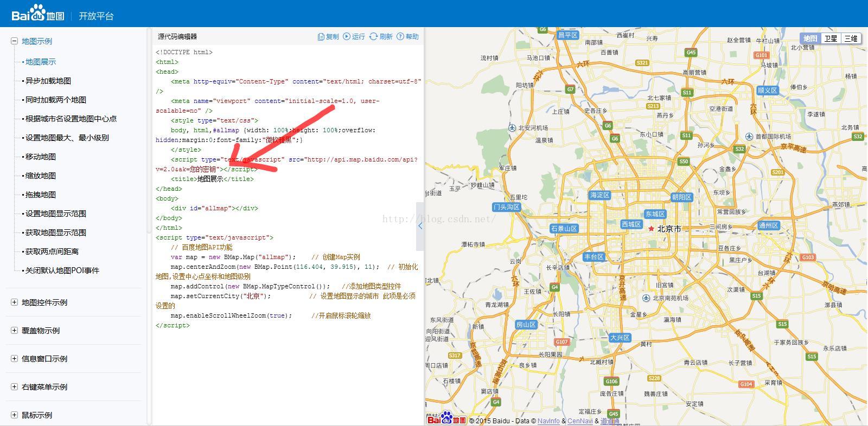Click the run icon in editor toolbar
The image size is (868, 426).
click(x=347, y=36)
